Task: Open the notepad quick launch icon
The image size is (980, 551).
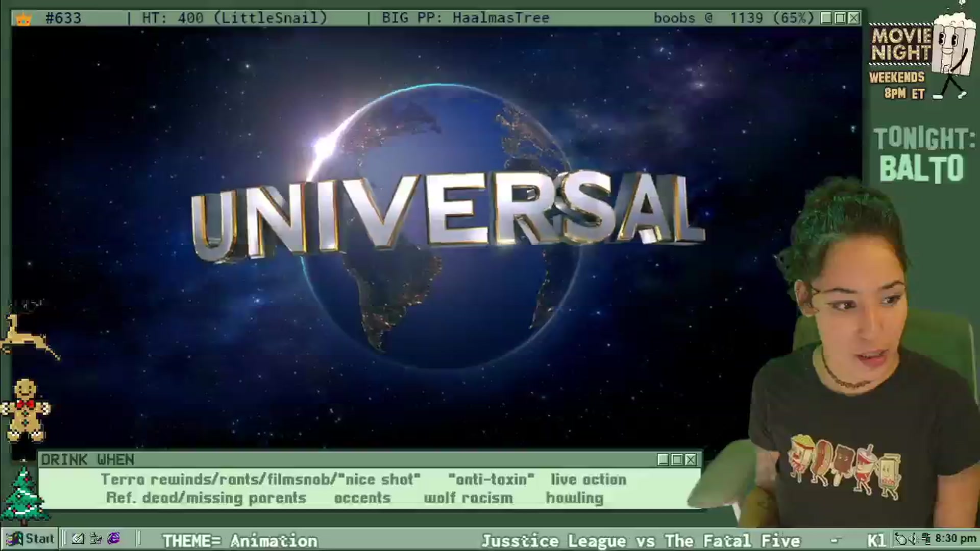Action: (x=78, y=539)
